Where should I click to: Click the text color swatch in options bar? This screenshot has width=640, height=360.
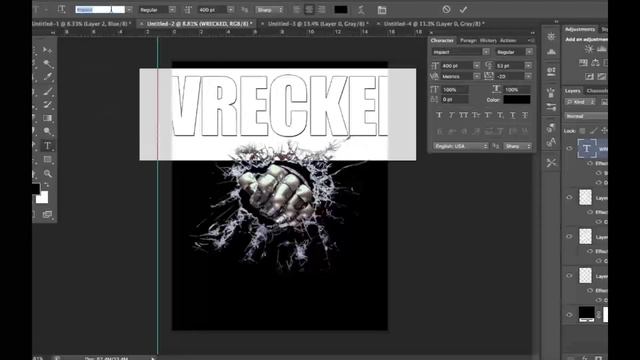tap(341, 9)
